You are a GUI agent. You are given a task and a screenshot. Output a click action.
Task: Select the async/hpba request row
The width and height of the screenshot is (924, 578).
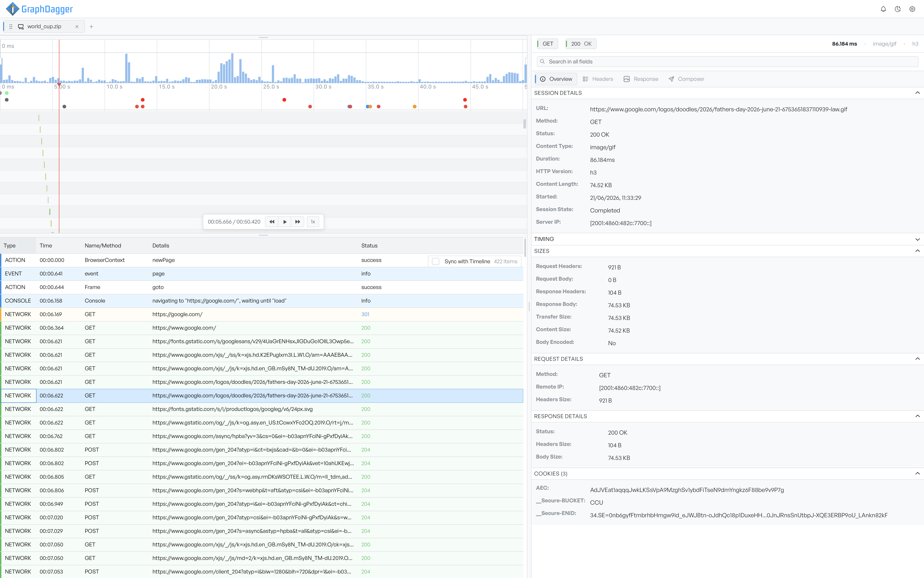[261, 437]
